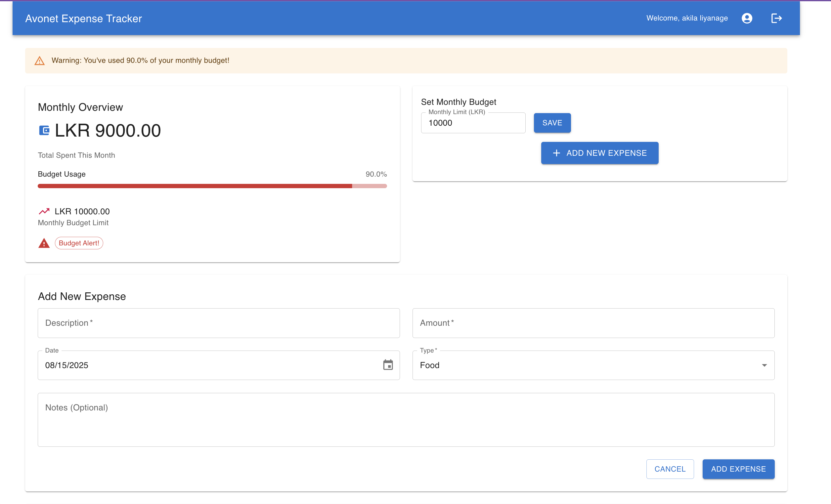The width and height of the screenshot is (831, 504).
Task: Click the logout icon in header
Action: tap(776, 18)
